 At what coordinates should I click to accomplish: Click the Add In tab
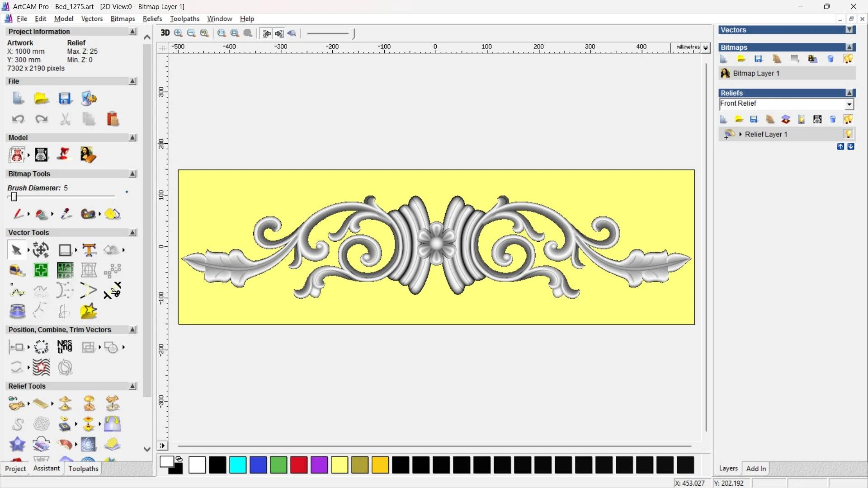coord(756,469)
